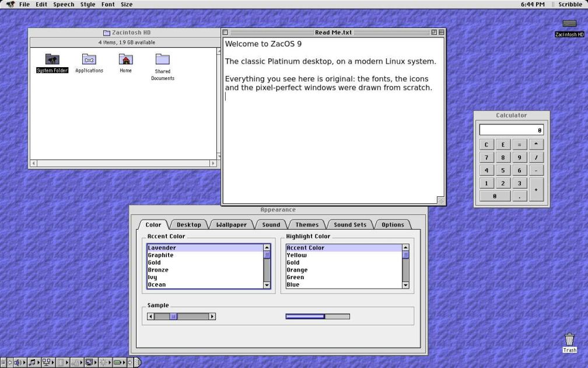
Task: Click the resize grip of Read Me window
Action: 440,200
